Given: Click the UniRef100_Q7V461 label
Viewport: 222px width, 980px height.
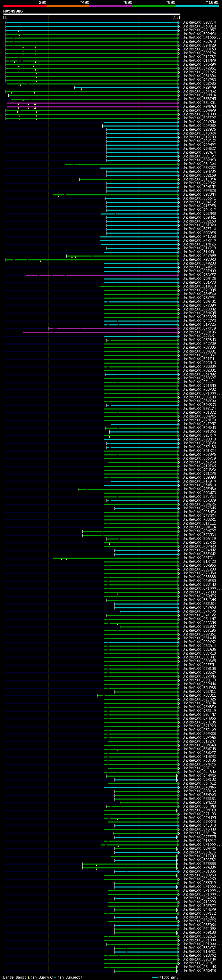Looking at the screenshot, I should coord(199,336).
